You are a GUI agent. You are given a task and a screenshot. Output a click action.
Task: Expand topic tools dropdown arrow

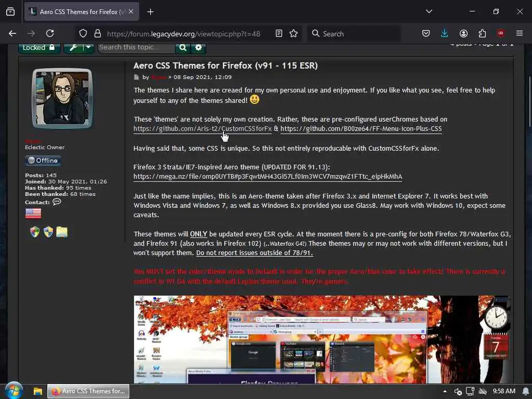tap(88, 47)
